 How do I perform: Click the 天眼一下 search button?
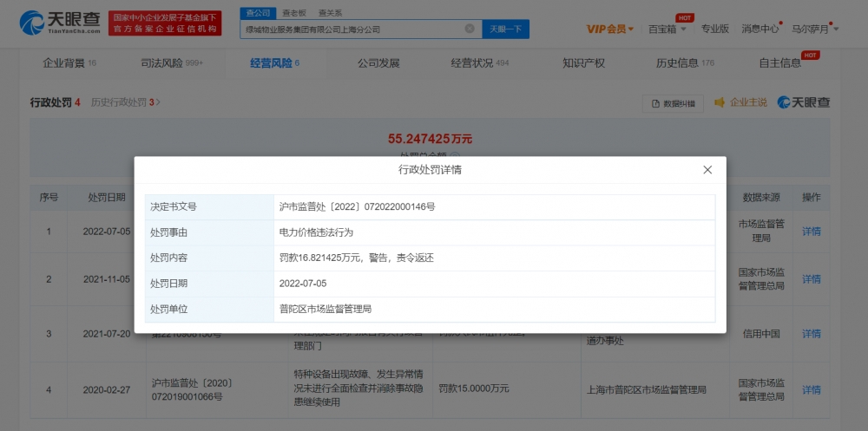505,29
